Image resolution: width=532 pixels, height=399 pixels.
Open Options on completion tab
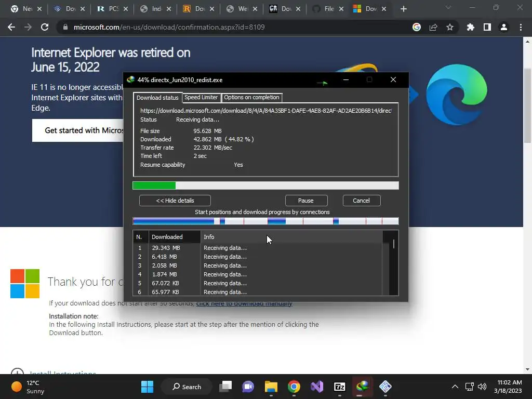coord(251,97)
